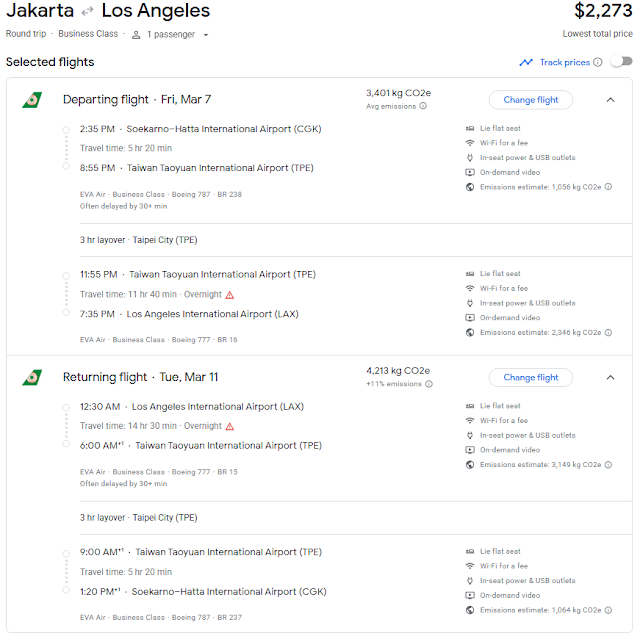Click info icon beside 3,149 kg CO2e
The width and height of the screenshot is (640, 636).
tap(608, 465)
